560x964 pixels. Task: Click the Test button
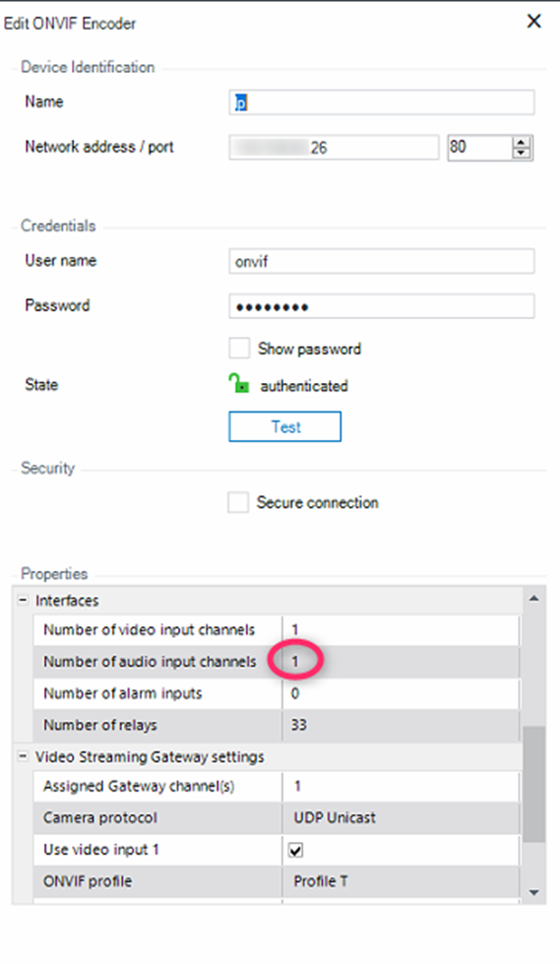click(x=285, y=426)
